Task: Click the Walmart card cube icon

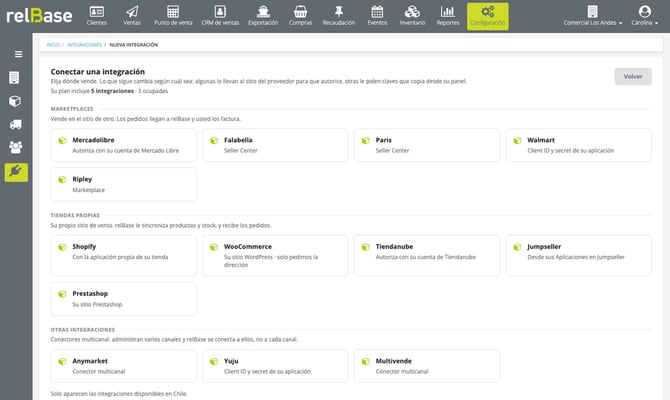Action: [x=517, y=141]
